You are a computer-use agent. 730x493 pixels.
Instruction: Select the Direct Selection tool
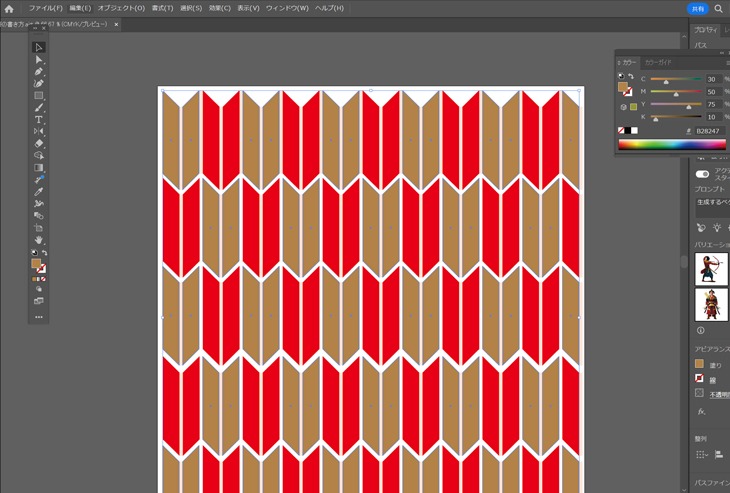39,59
